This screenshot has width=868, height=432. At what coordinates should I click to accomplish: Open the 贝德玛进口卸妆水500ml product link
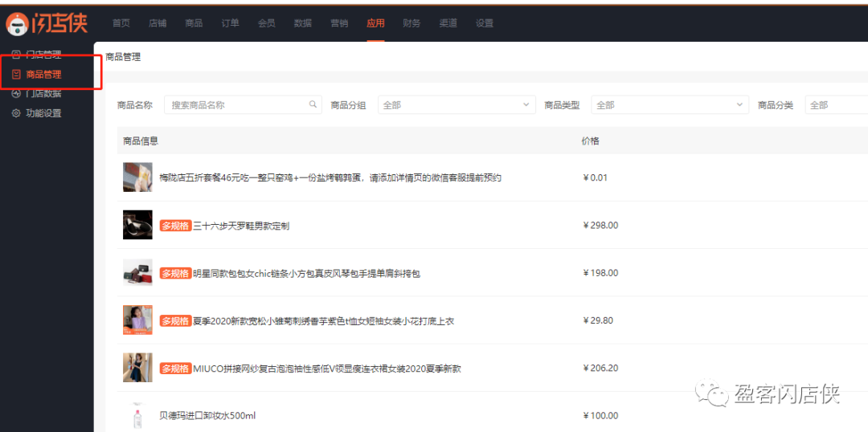pos(207,415)
